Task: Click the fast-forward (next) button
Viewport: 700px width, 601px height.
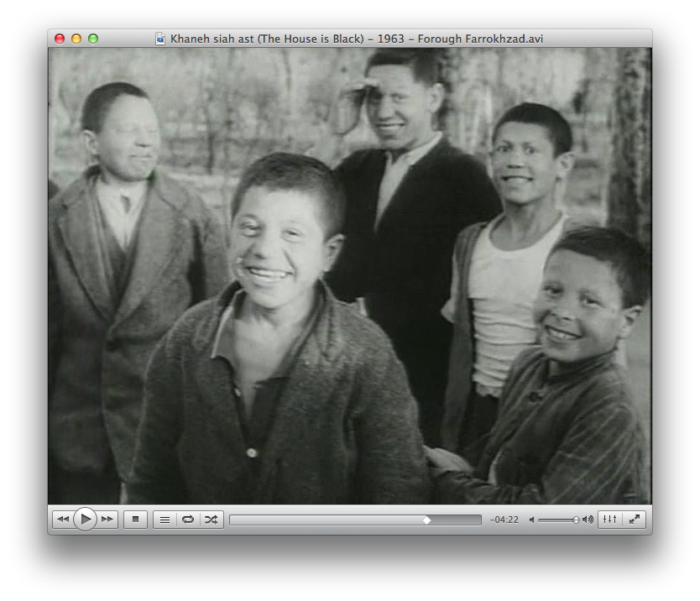Action: [107, 520]
